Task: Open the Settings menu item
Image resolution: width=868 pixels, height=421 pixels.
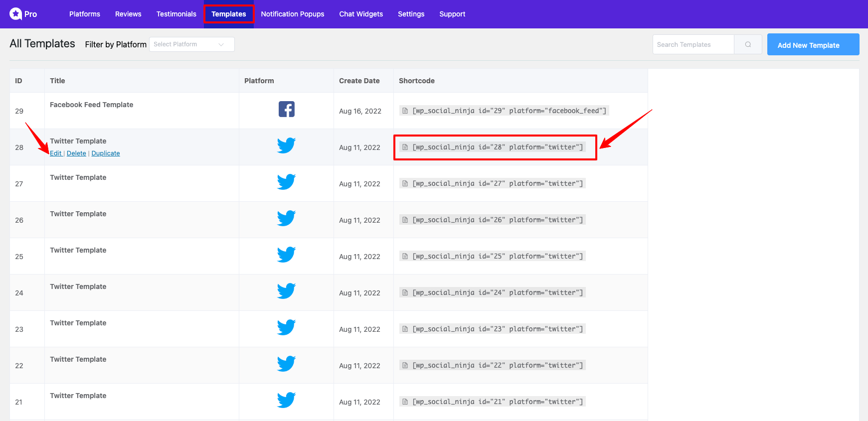Action: 411,14
